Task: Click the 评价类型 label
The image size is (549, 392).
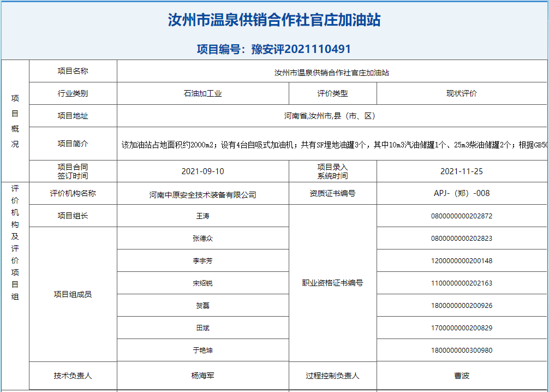Action: point(332,93)
